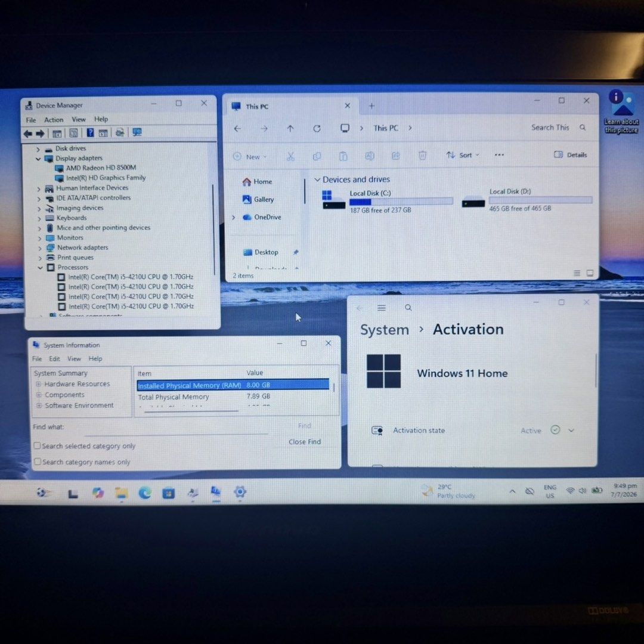Click the Paste clipboard icon in File Explorer
This screenshot has width=644, height=644.
(x=343, y=156)
